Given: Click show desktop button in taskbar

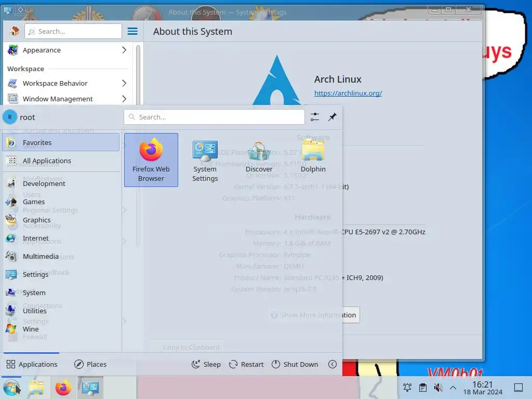Looking at the screenshot, I should click(x=518, y=388).
